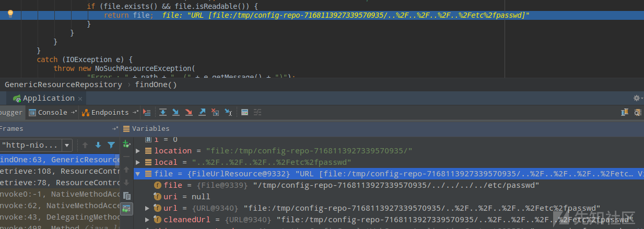Image resolution: width=644 pixels, height=229 pixels.
Task: Click the red Force Step Into icon
Action: 189,112
